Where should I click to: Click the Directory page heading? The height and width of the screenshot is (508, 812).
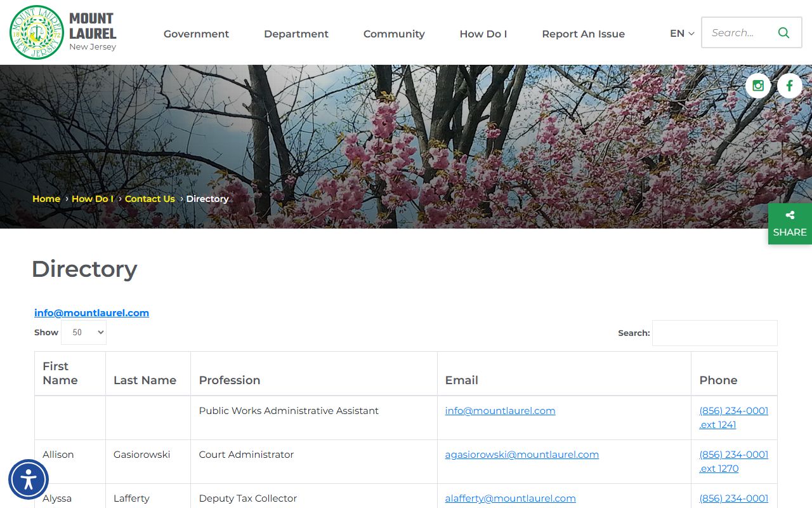(84, 269)
